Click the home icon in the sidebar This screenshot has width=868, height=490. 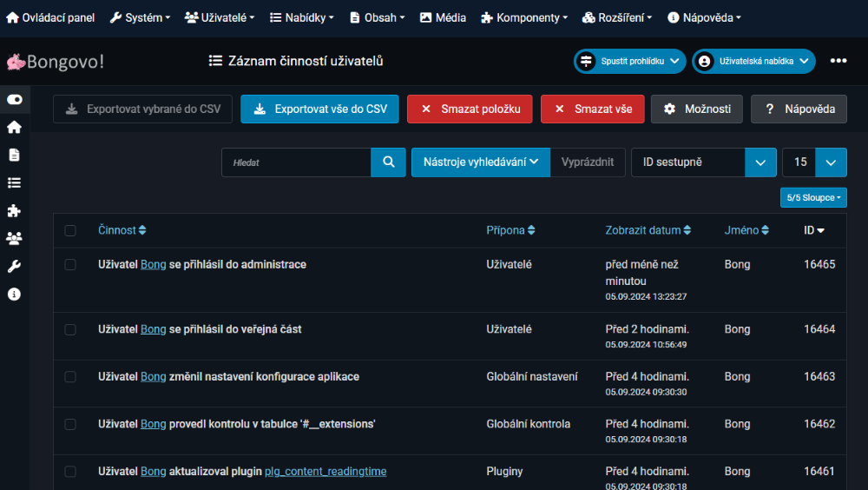(14, 127)
